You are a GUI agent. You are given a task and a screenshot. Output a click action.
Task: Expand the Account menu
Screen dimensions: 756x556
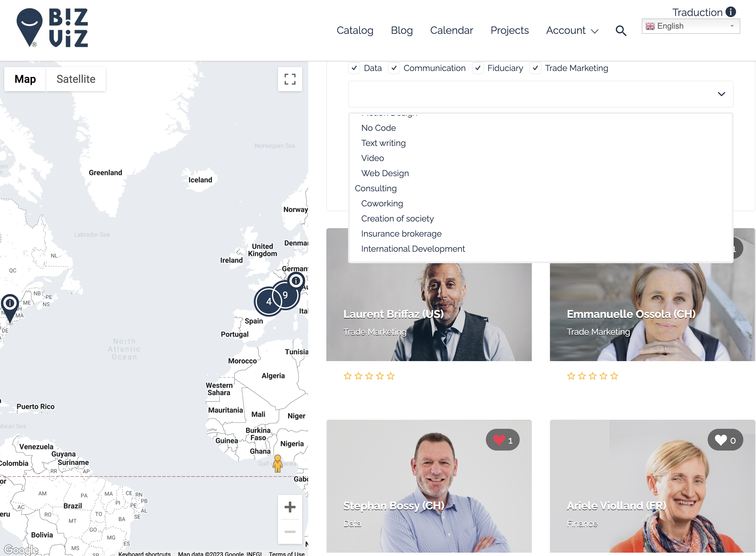pyautogui.click(x=572, y=31)
